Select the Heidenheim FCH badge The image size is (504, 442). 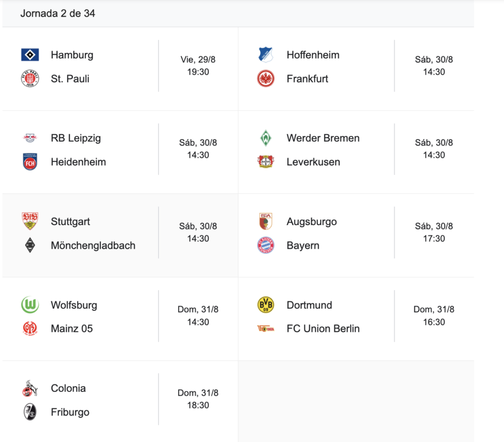click(x=30, y=162)
